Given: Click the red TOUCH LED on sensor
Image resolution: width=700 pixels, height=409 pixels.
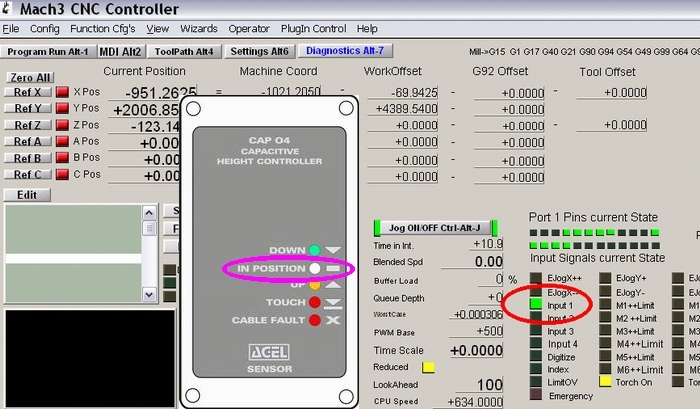Looking at the screenshot, I should [315, 302].
